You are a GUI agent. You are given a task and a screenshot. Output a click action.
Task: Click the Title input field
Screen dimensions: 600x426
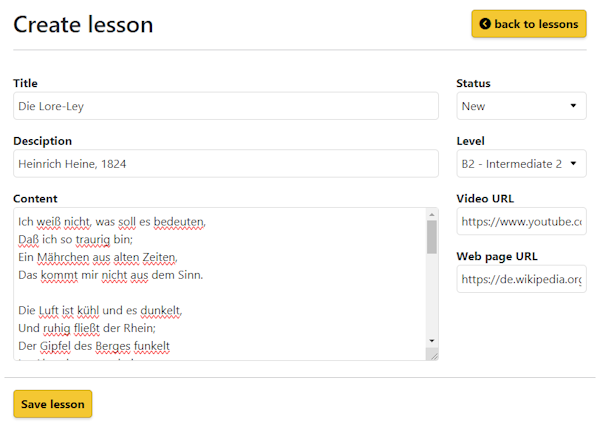tap(225, 106)
